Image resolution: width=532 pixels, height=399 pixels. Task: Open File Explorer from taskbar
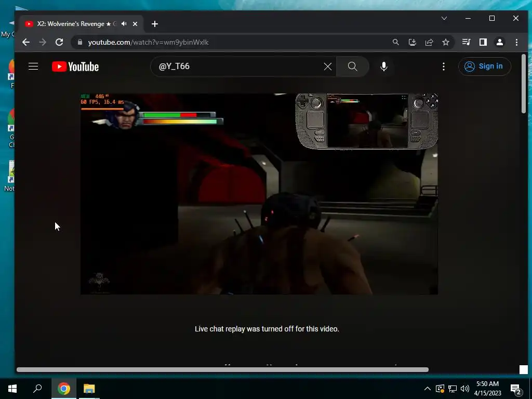click(89, 389)
